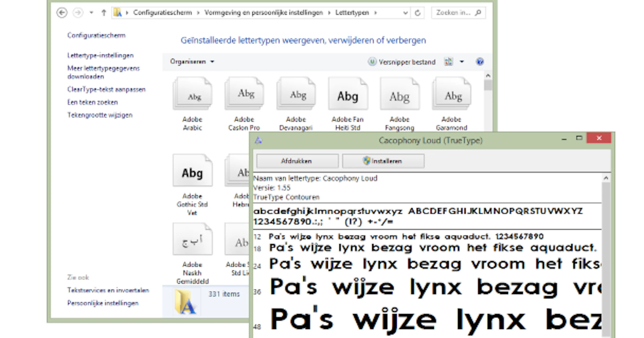Click the change view icon
644x338 pixels.
(449, 62)
